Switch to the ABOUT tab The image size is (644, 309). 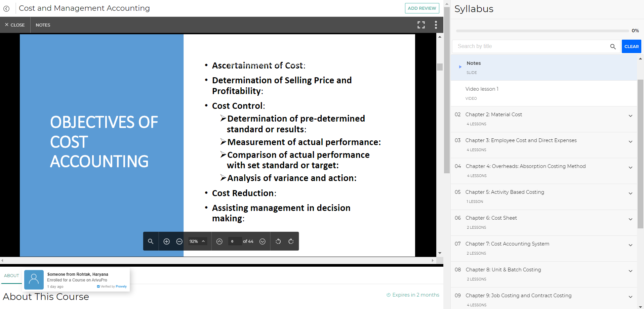click(11, 276)
